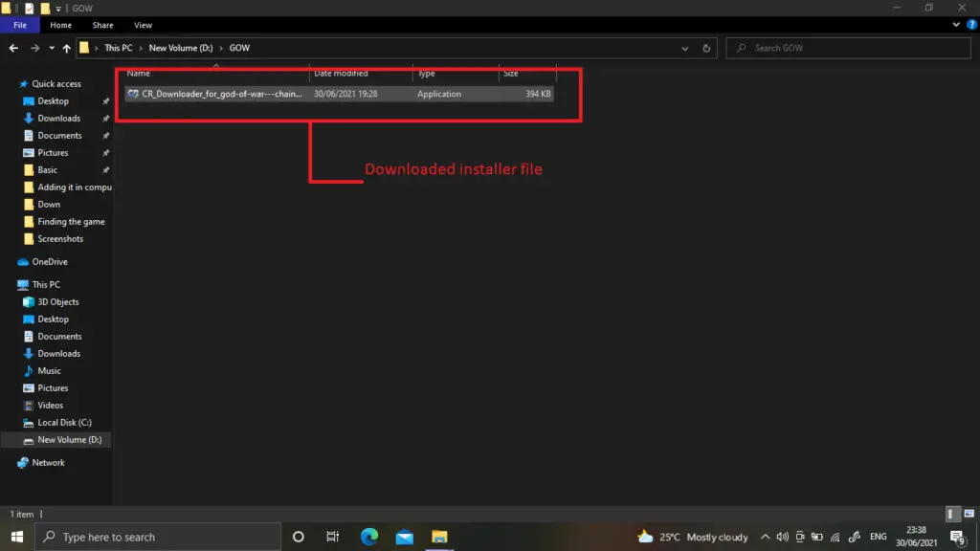Select New Volume (D:) in navigation pane
This screenshot has width=980, height=551.
coord(69,440)
